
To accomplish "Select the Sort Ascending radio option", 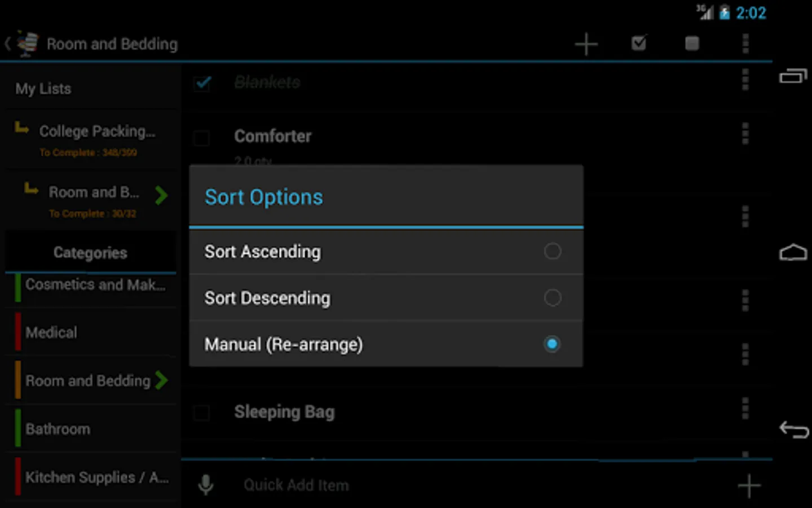I will [552, 251].
